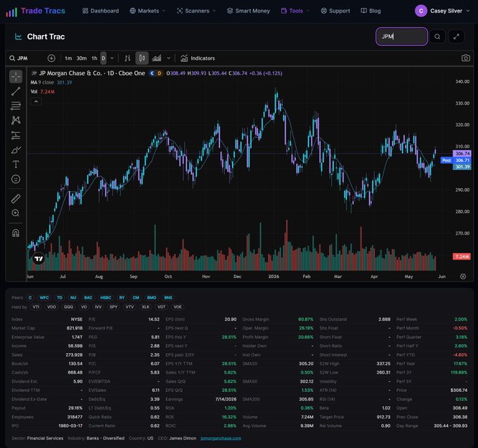Click the TradingView logo on chart

[x=39, y=258]
